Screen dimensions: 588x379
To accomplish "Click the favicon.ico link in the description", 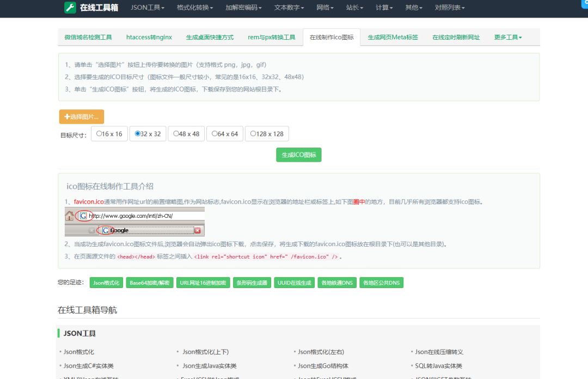I will click(x=88, y=201).
